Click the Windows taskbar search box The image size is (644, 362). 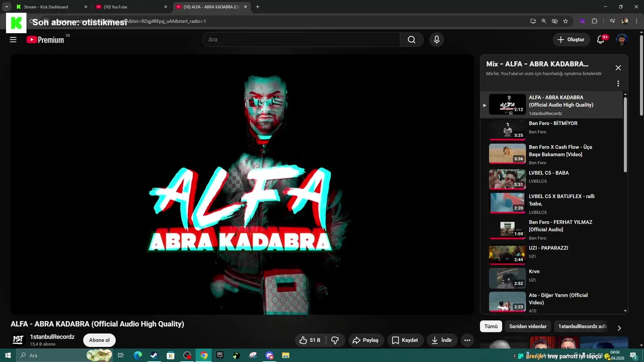point(64,355)
